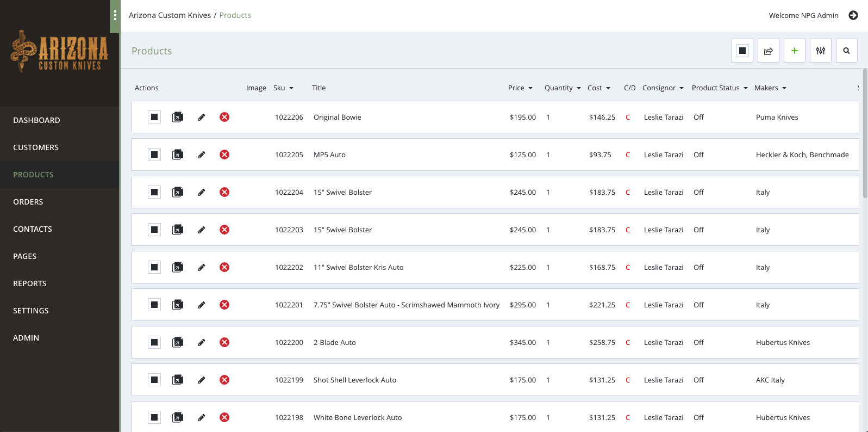Open Quantity column sort dropdown

coord(563,88)
